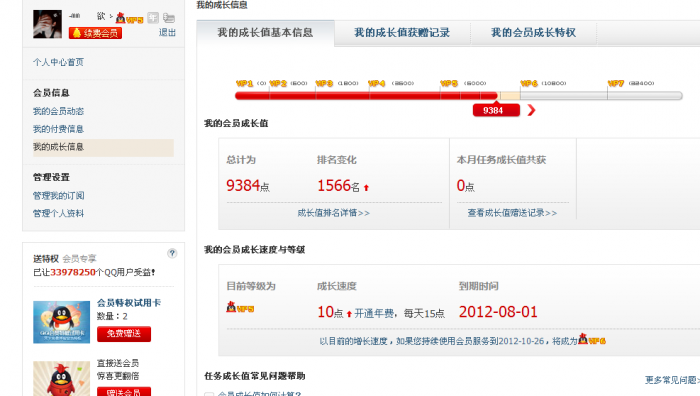Click the red 续费会员 renew button
700x396 pixels.
[x=96, y=33]
